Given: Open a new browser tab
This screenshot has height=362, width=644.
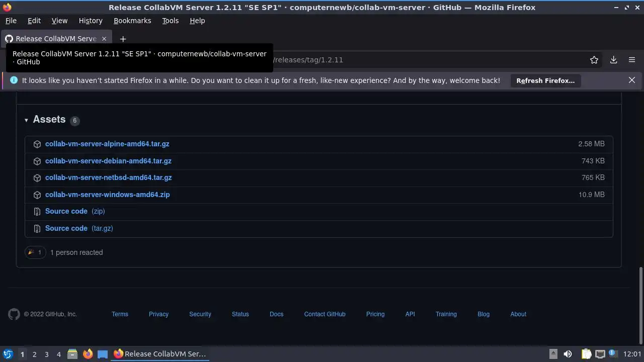Looking at the screenshot, I should click(123, 39).
